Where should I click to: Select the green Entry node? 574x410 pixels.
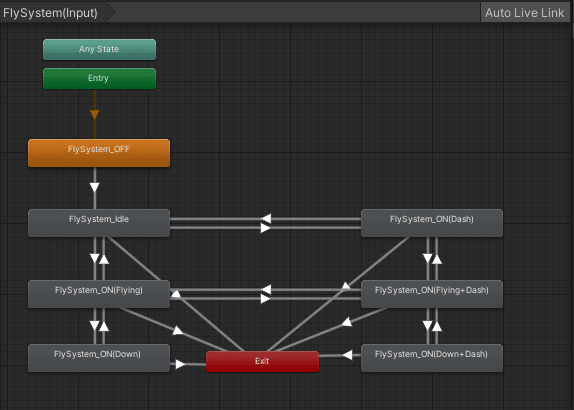tap(99, 78)
